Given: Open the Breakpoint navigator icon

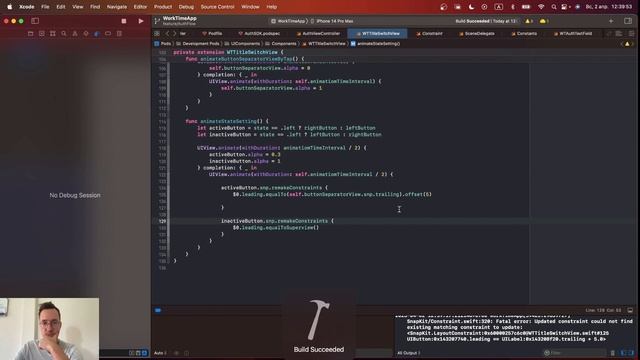Looking at the screenshot, I should (108, 33).
